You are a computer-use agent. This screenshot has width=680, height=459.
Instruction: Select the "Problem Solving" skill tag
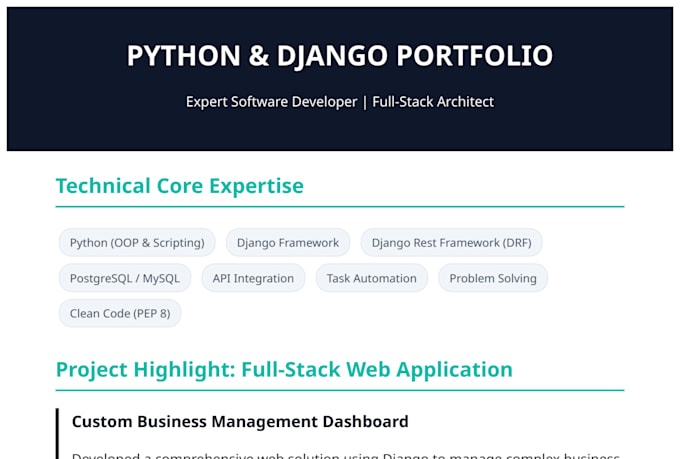493,278
